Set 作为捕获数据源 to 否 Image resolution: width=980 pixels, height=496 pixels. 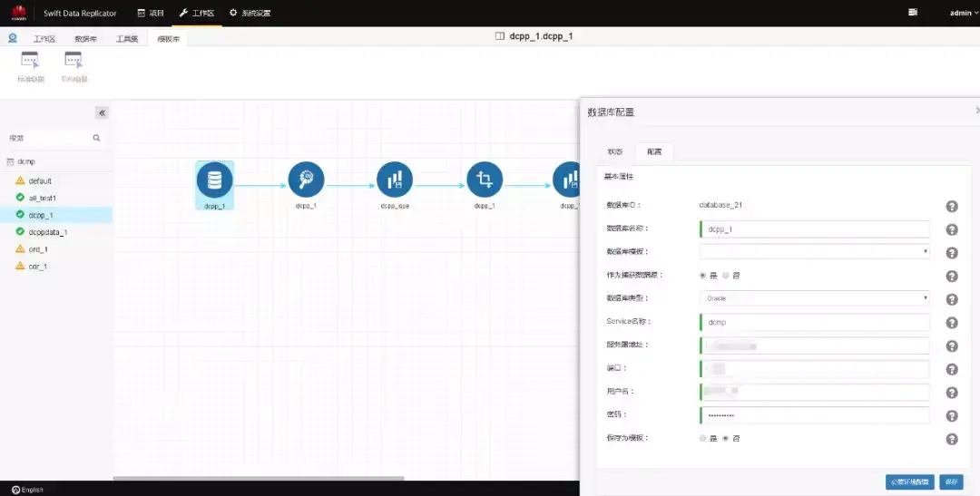pos(726,275)
